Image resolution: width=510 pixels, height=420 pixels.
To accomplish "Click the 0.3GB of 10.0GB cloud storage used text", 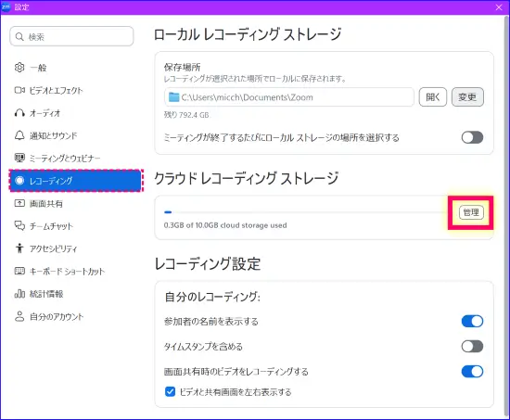I will [225, 225].
